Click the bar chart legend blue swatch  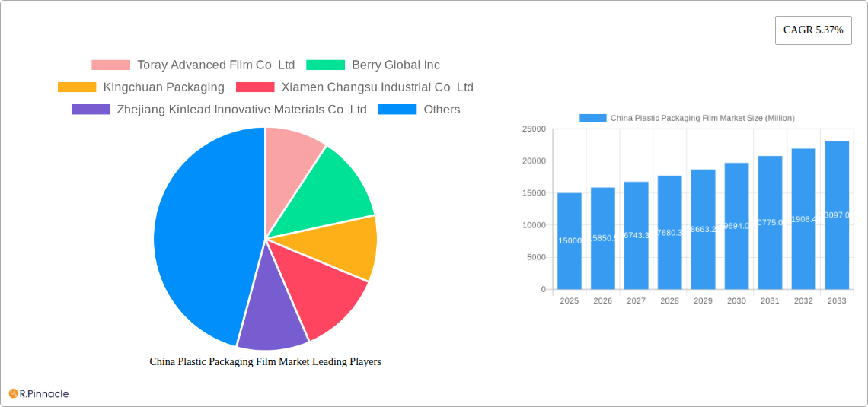[x=593, y=118]
